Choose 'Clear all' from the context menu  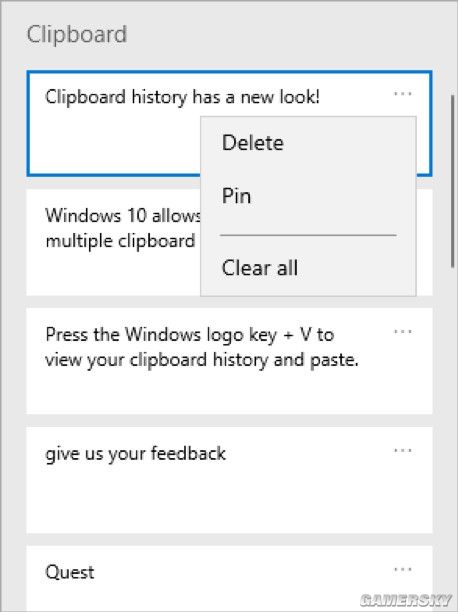(x=260, y=268)
